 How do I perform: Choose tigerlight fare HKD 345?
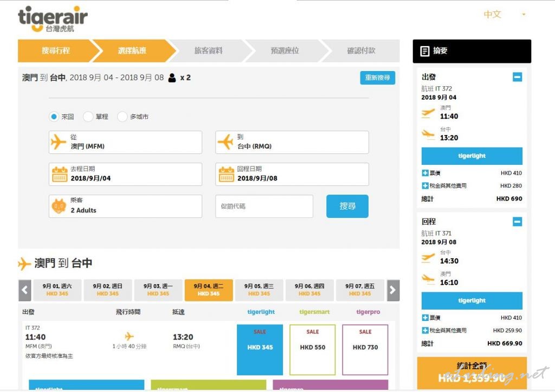click(x=260, y=350)
